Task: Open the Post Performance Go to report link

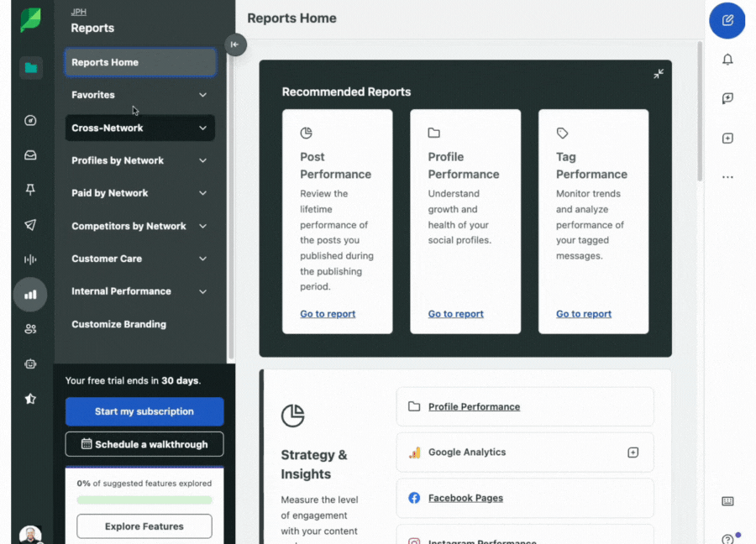Action: 328,313
